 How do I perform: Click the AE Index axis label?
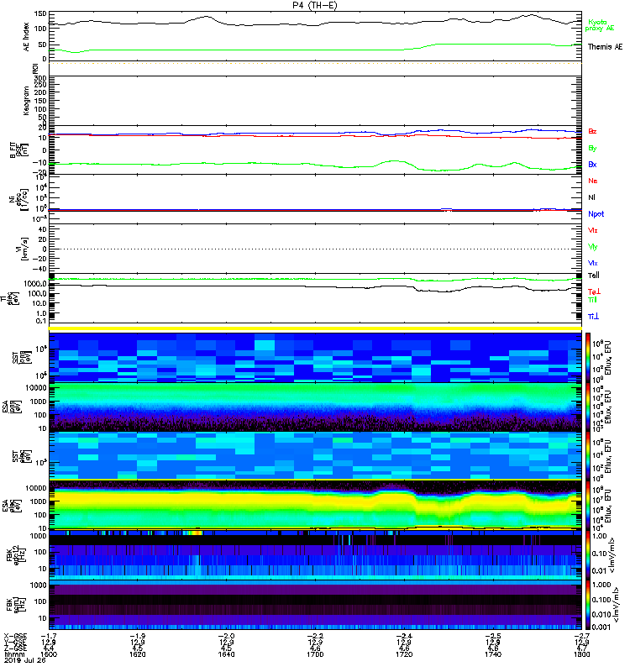[27, 37]
